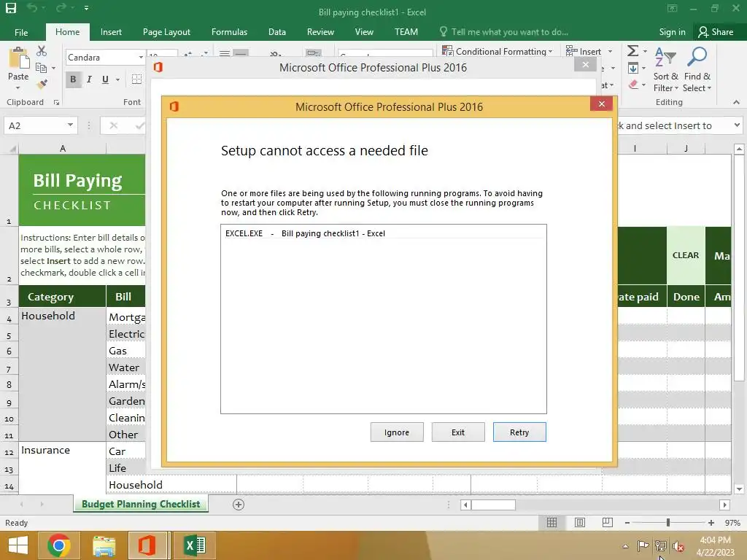Viewport: 747px width, 560px height.
Task: Click the Fill down arrow icon
Action: tap(633, 68)
